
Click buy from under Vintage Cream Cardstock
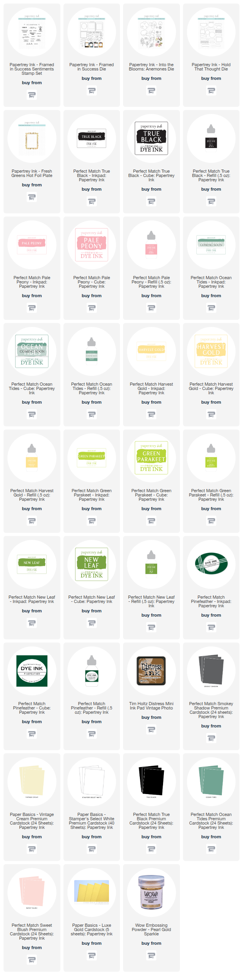(x=32, y=837)
